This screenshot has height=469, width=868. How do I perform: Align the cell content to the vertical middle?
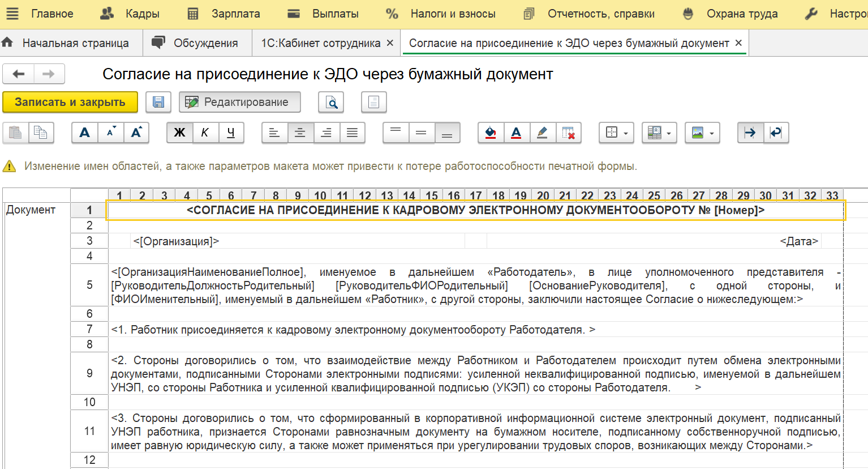click(421, 133)
